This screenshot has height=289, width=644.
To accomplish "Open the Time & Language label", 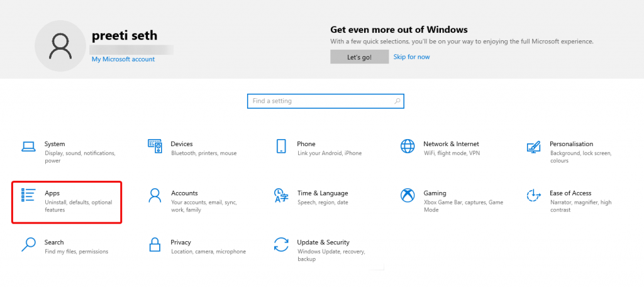I will [x=323, y=193].
